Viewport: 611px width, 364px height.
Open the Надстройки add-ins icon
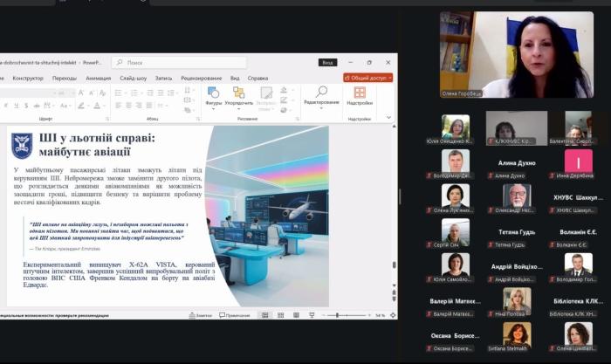[x=359, y=92]
